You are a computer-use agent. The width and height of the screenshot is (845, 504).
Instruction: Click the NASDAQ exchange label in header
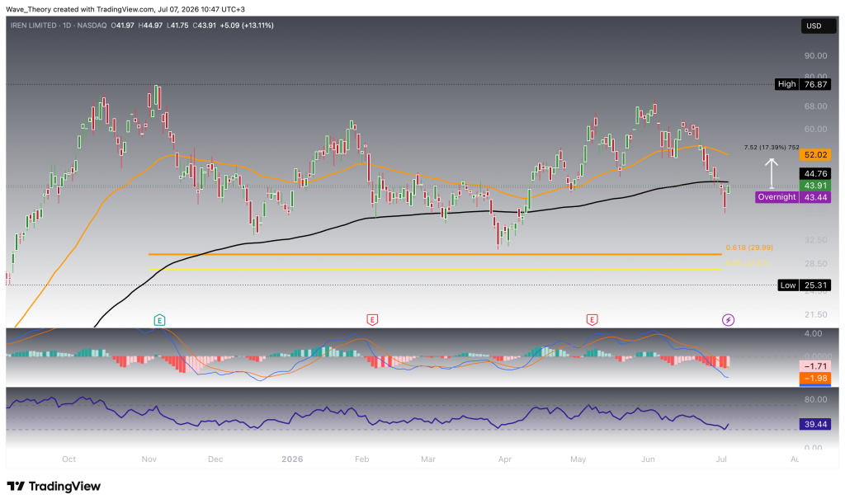92,26
